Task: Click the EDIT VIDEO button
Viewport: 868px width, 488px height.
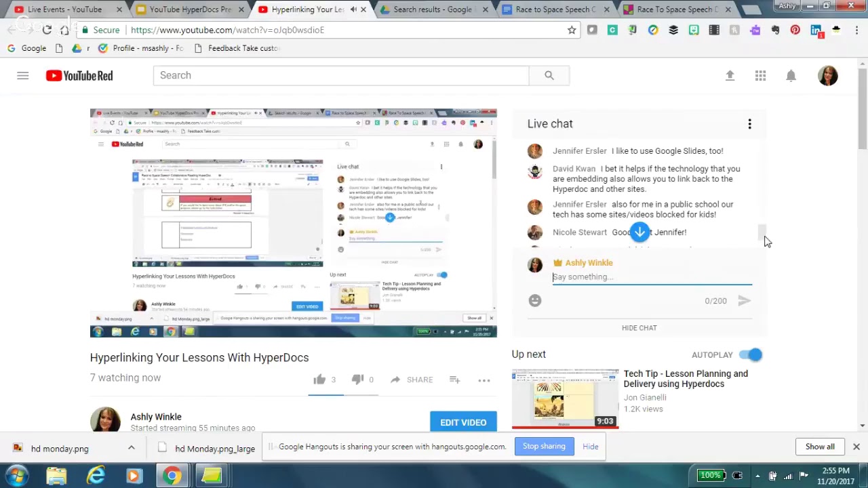Action: [x=463, y=422]
